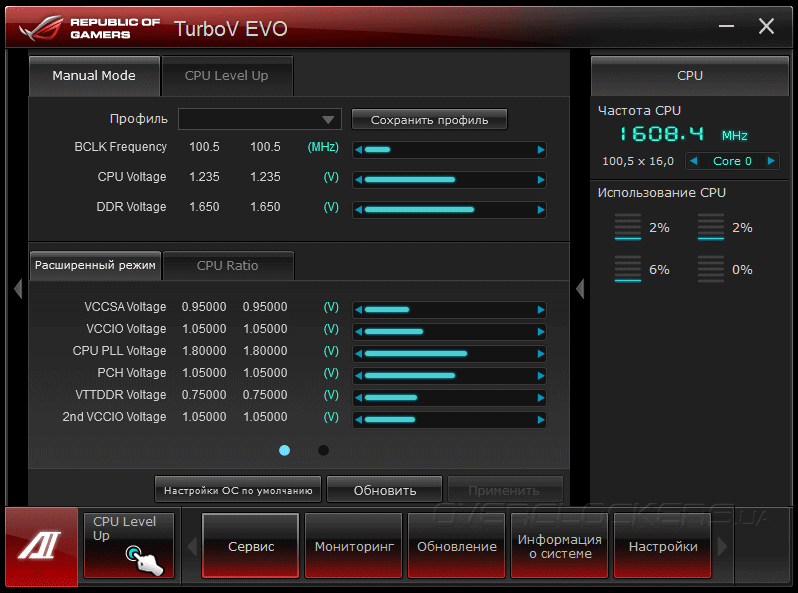Increase VTTDDR Voltage with right arrow

tap(540, 398)
